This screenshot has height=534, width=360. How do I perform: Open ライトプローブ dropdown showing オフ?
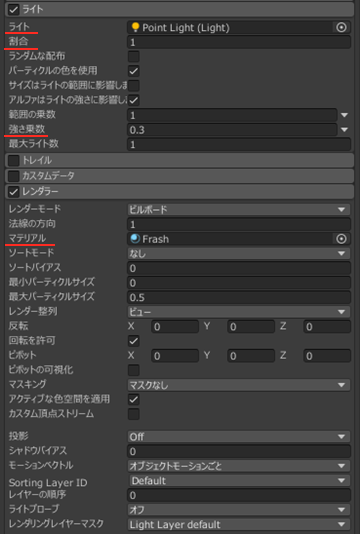pyautogui.click(x=239, y=510)
